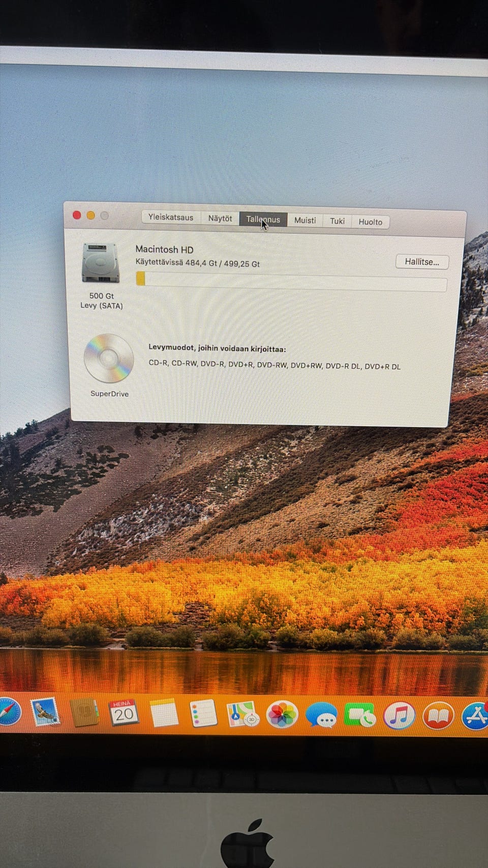The width and height of the screenshot is (488, 868).
Task: Open Messages from the dock
Action: (x=321, y=715)
